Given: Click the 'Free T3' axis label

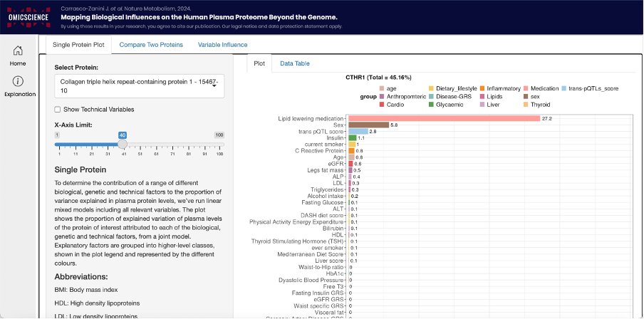Looking at the screenshot, I should [x=334, y=286].
